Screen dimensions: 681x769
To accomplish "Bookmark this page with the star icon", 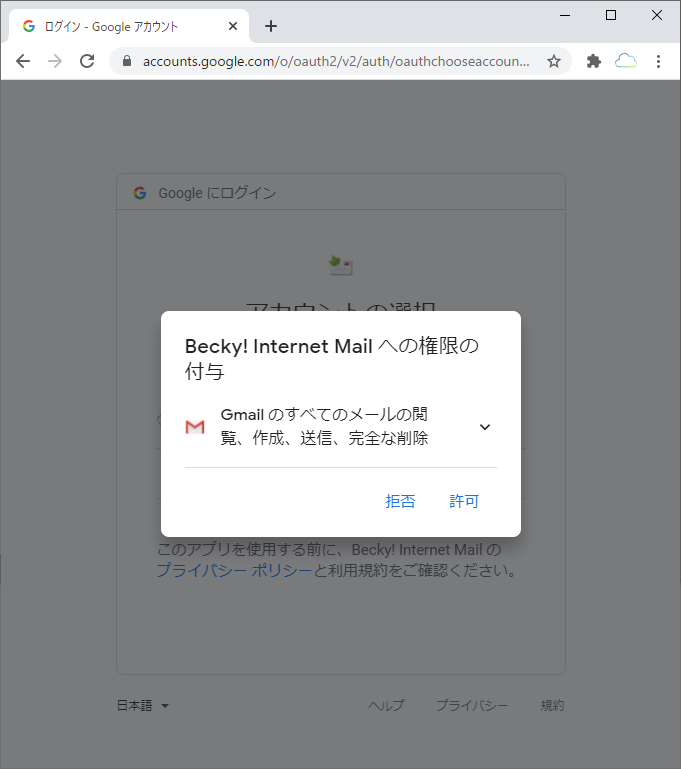I will pyautogui.click(x=554, y=61).
